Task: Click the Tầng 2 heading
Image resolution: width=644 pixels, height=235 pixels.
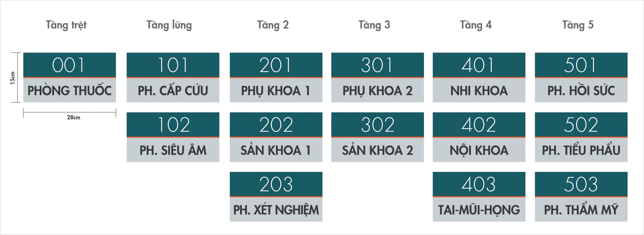Action: click(273, 25)
